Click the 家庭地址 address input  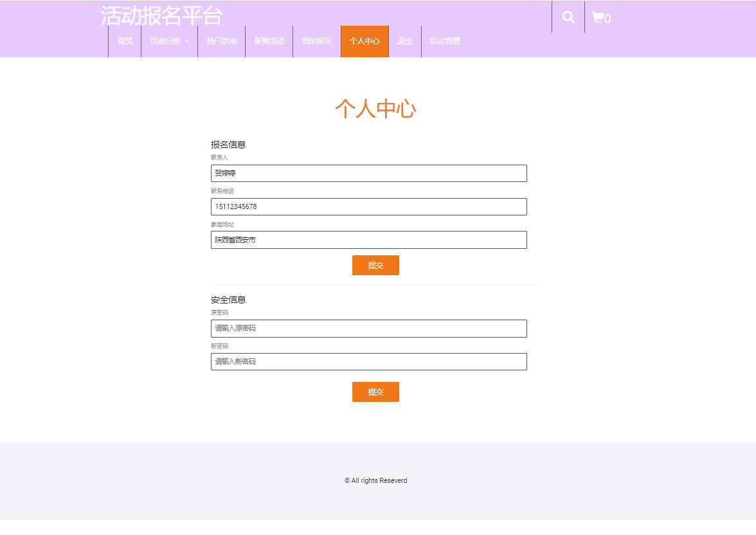pos(368,239)
